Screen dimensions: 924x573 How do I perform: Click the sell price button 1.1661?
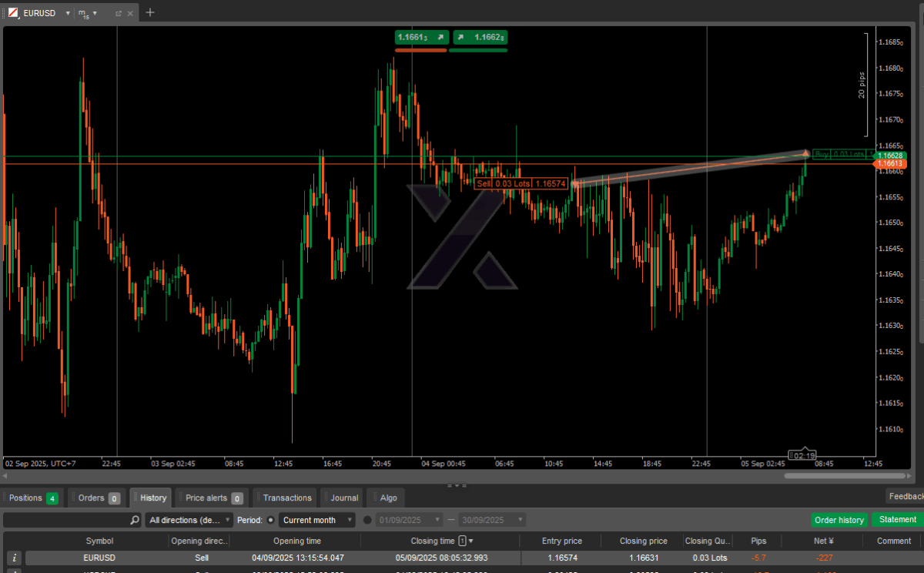(x=420, y=37)
